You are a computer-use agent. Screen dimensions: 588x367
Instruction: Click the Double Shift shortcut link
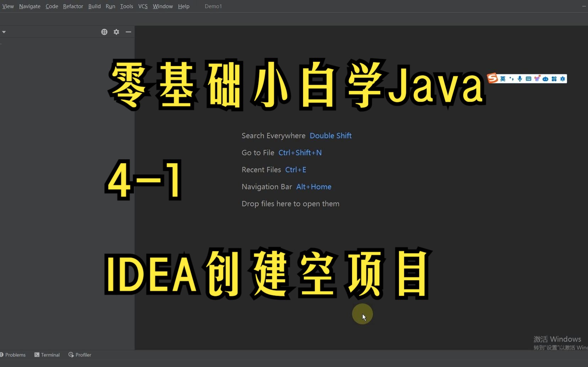(331, 136)
